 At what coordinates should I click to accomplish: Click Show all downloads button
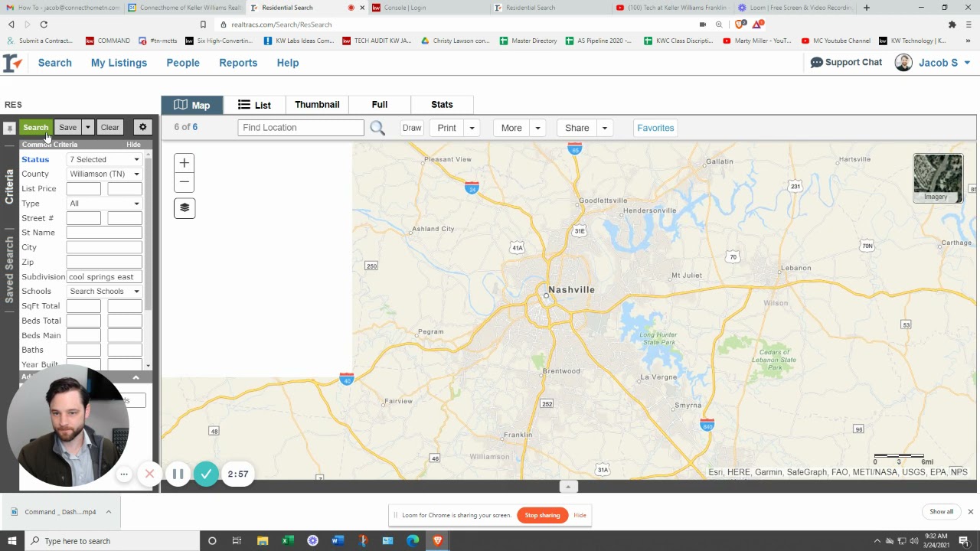pyautogui.click(x=941, y=512)
